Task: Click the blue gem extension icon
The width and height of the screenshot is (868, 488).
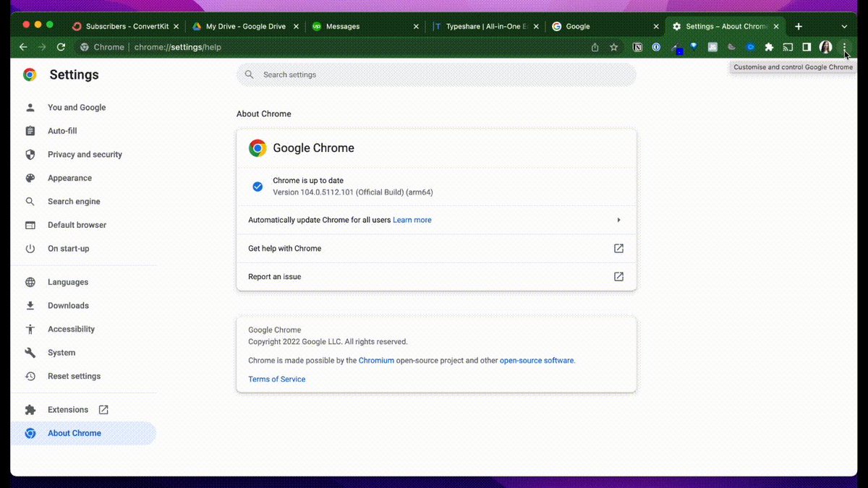Action: (694, 47)
